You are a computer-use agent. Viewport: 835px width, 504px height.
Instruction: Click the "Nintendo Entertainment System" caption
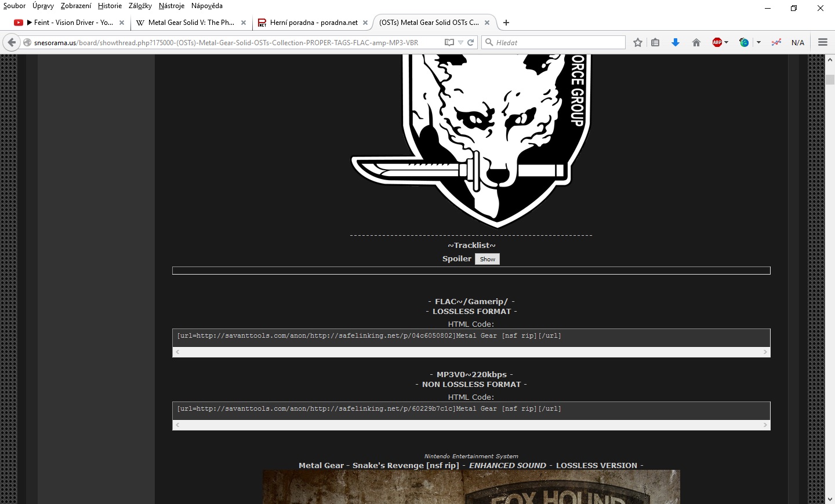pyautogui.click(x=471, y=456)
